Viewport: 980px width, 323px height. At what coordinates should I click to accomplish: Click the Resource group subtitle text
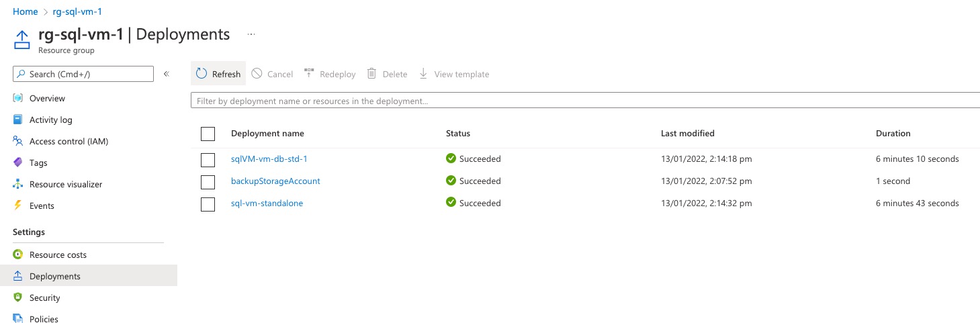(66, 50)
